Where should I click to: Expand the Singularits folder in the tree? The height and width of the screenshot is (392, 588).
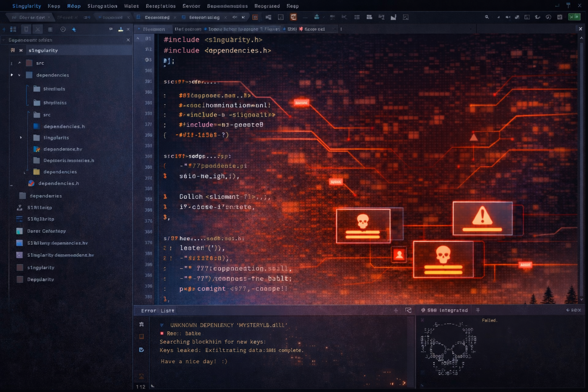point(21,137)
